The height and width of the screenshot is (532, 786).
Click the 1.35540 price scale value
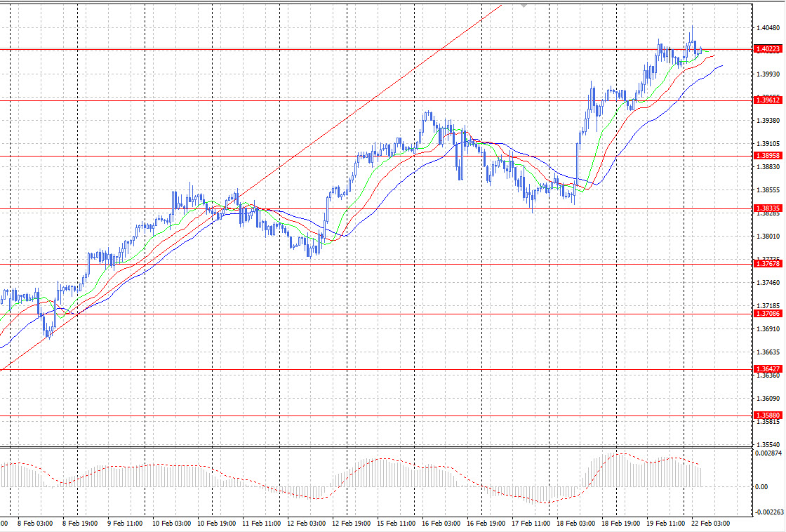tap(768, 445)
